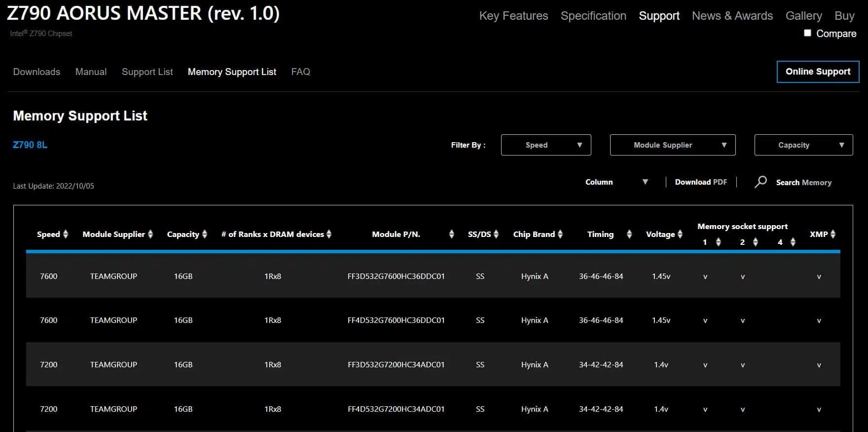Open News & Awards section
The width and height of the screenshot is (868, 432).
click(732, 16)
